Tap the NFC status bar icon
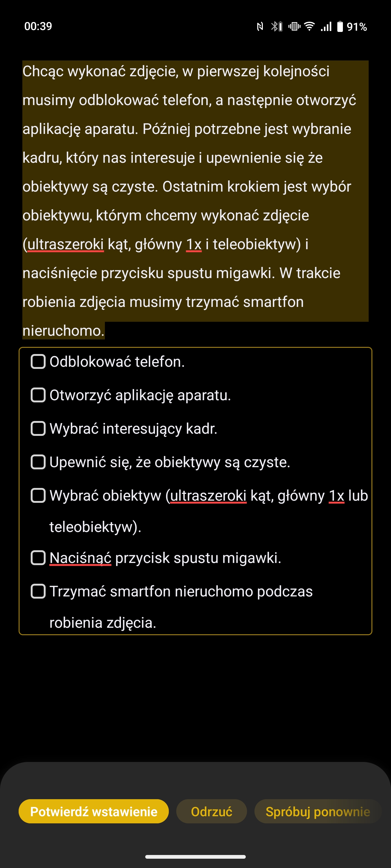 click(x=260, y=27)
